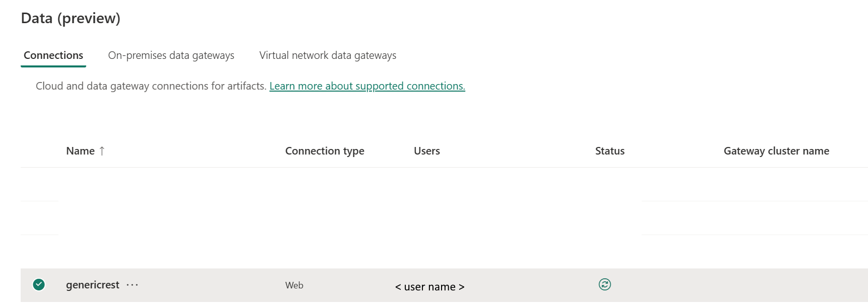This screenshot has width=868, height=304.
Task: Go to Virtual network data gateways tab
Action: pyautogui.click(x=328, y=55)
